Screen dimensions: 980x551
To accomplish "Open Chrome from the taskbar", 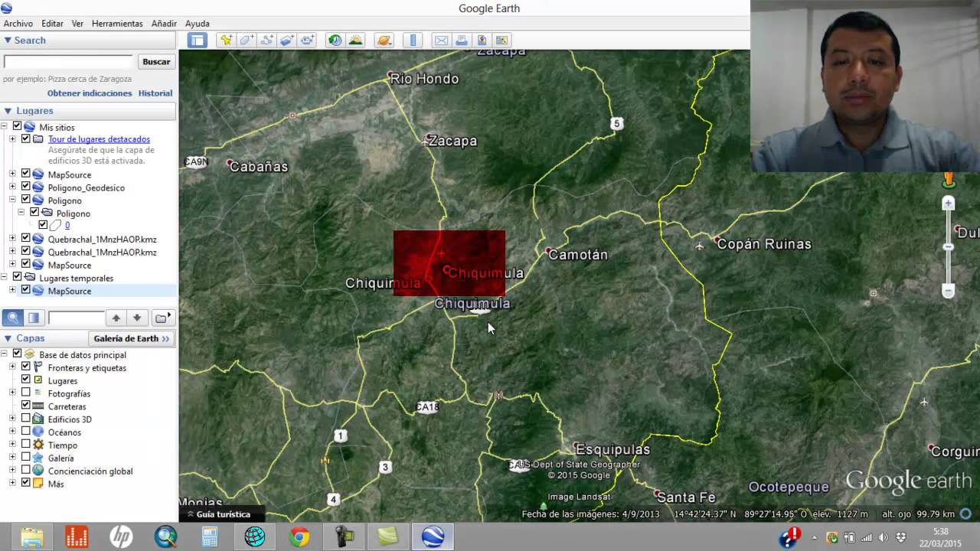I will click(x=299, y=537).
